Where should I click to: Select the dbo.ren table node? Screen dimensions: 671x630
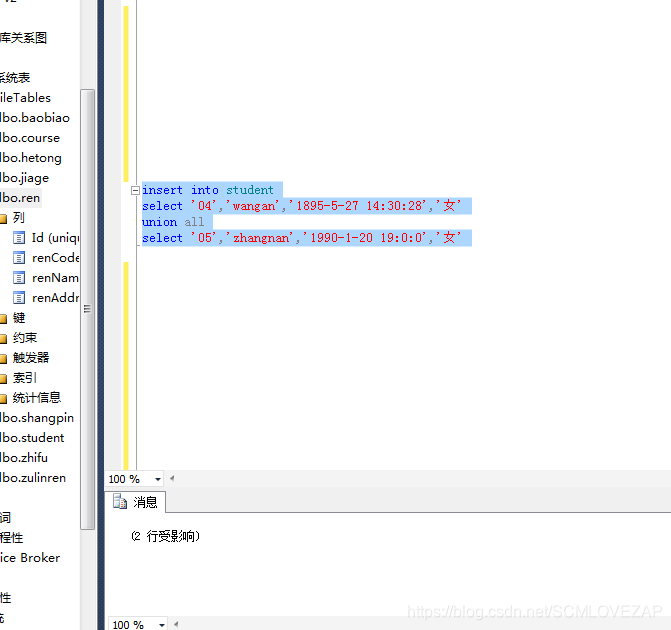point(20,198)
